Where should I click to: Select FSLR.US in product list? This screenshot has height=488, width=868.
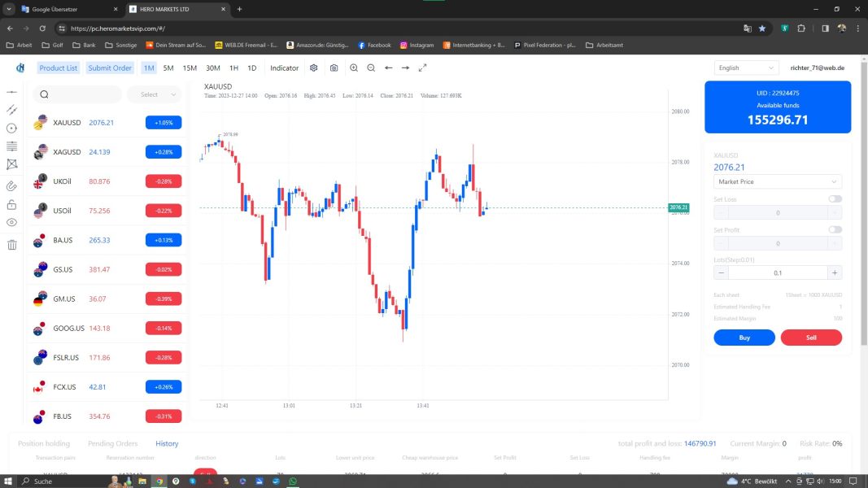click(107, 357)
